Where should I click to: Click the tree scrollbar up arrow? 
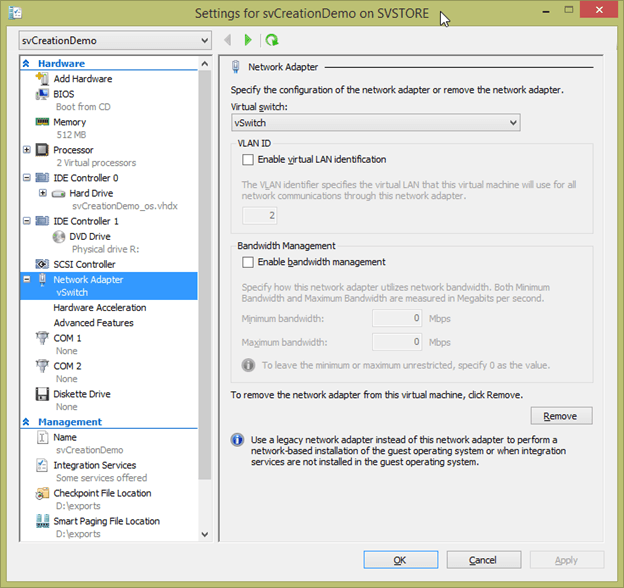(205, 64)
